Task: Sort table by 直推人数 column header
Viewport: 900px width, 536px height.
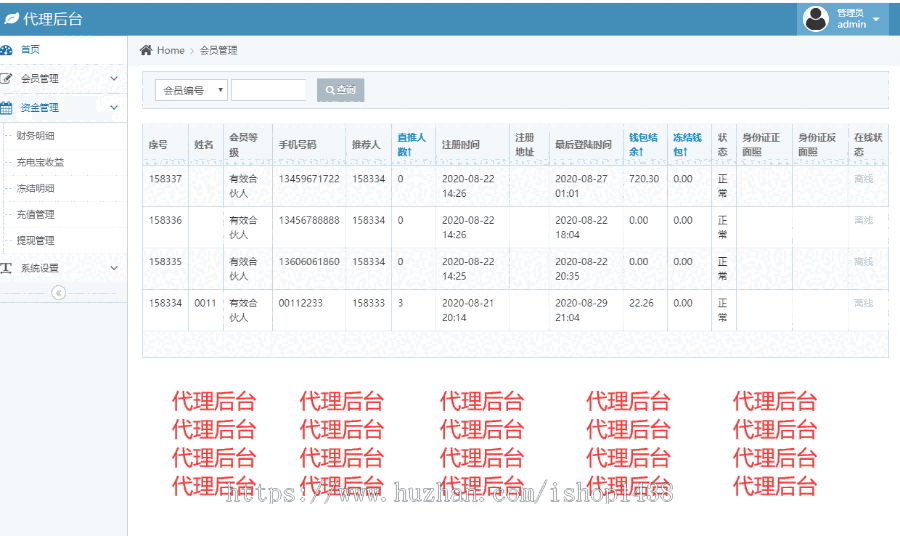Action: click(x=411, y=144)
